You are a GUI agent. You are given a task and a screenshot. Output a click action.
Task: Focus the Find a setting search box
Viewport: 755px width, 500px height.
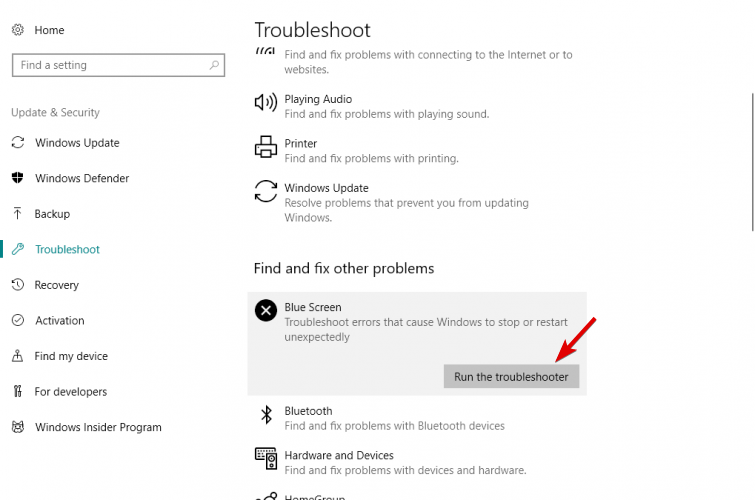click(x=118, y=65)
